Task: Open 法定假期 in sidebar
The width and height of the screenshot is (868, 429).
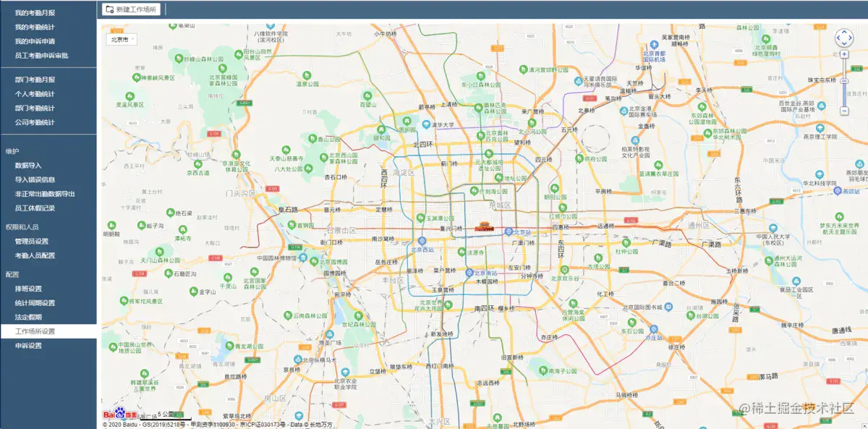Action: (28, 317)
